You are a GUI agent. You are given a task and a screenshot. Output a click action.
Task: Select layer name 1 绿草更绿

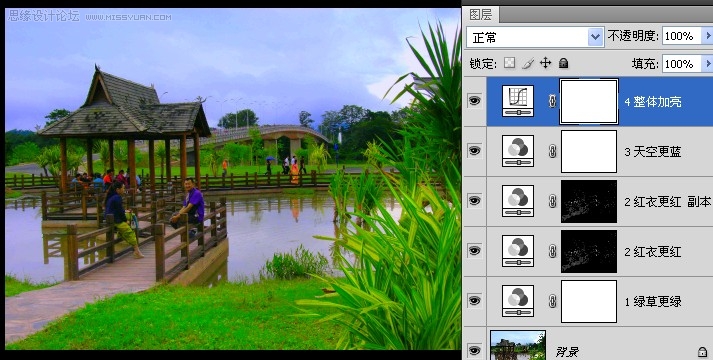click(x=653, y=301)
